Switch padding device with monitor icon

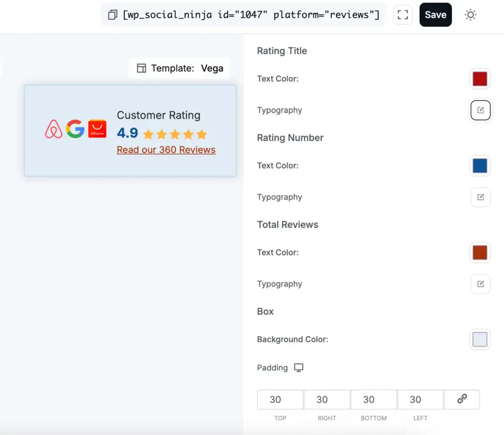pos(299,368)
